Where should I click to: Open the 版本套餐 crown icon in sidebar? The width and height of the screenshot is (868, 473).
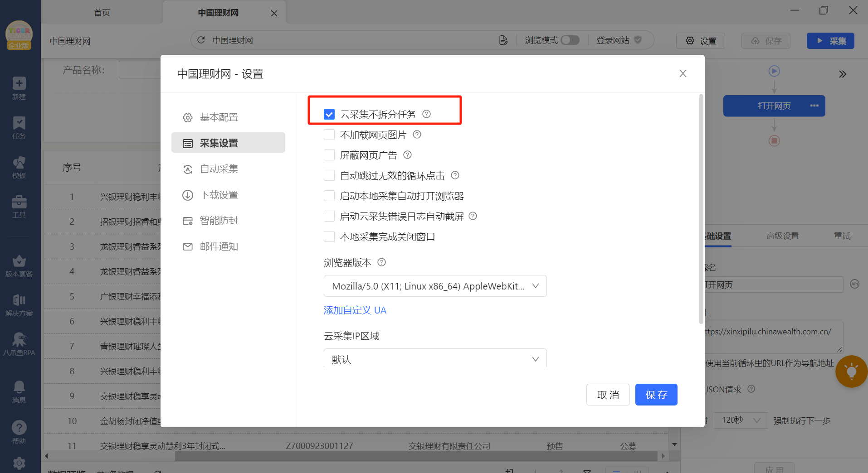19,261
